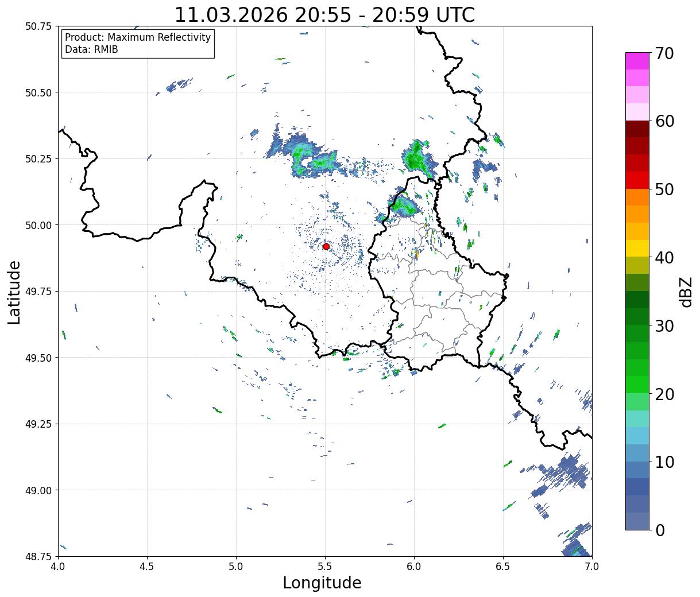
Task: Click the colorbar tick label 0
Action: point(660,530)
